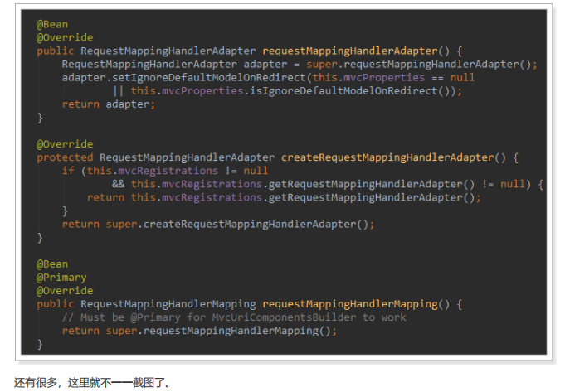565x392 pixels.
Task: Click "this.mvcProperties == null" expression
Action: [x=393, y=78]
